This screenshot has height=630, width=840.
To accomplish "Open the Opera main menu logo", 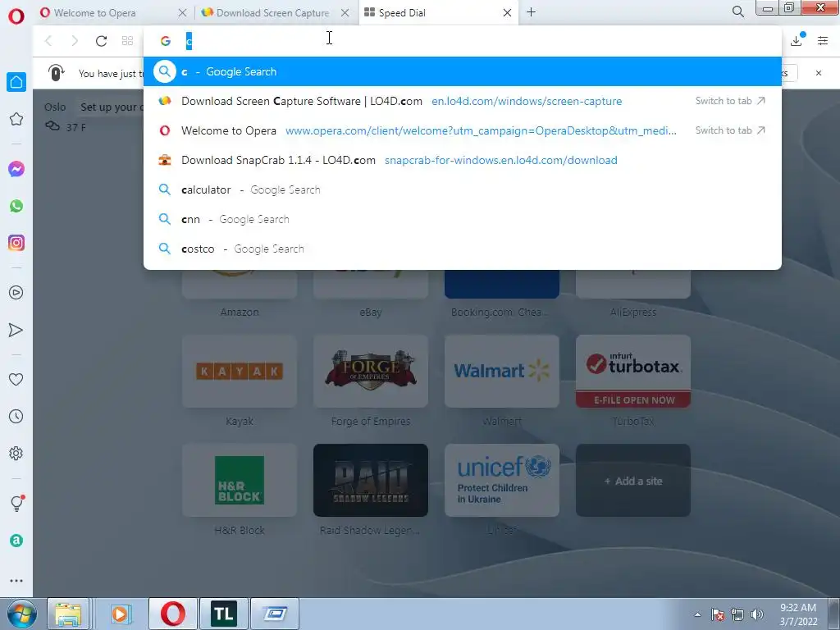I will pyautogui.click(x=16, y=16).
